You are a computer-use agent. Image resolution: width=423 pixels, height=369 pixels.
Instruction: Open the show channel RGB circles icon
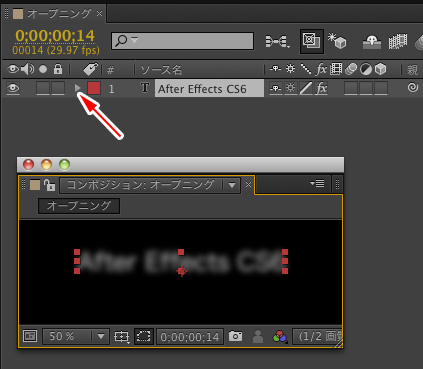280,336
